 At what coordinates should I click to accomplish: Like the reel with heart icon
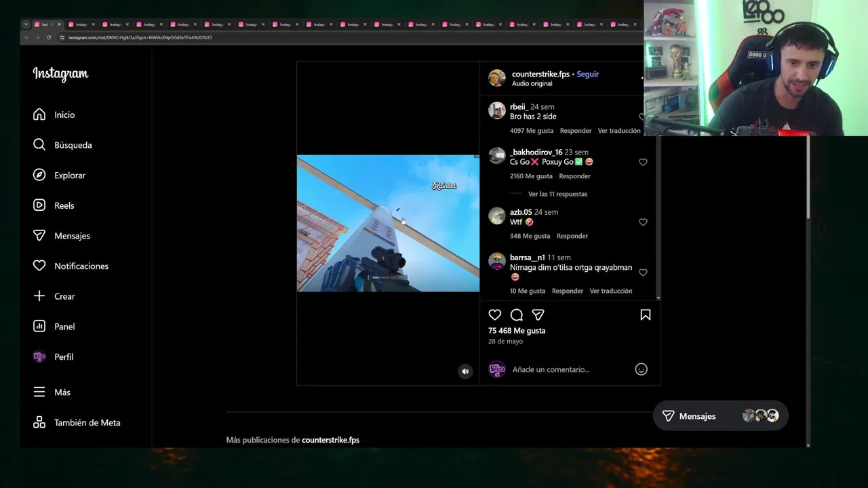pos(495,314)
